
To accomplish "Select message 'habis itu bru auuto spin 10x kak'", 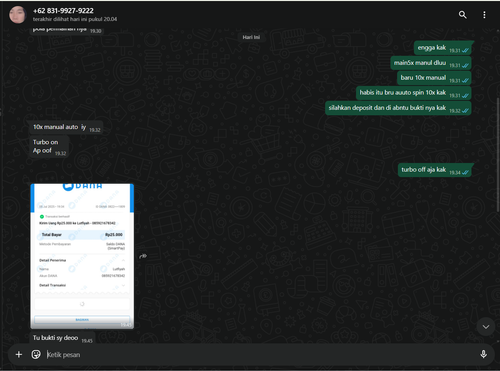I will (414, 93).
